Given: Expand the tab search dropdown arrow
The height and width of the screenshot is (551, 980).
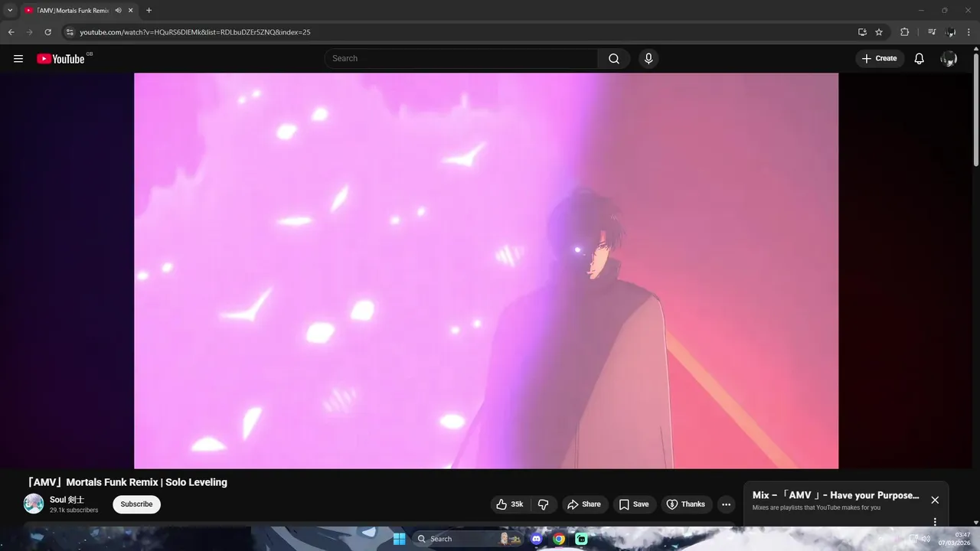Looking at the screenshot, I should point(10,11).
